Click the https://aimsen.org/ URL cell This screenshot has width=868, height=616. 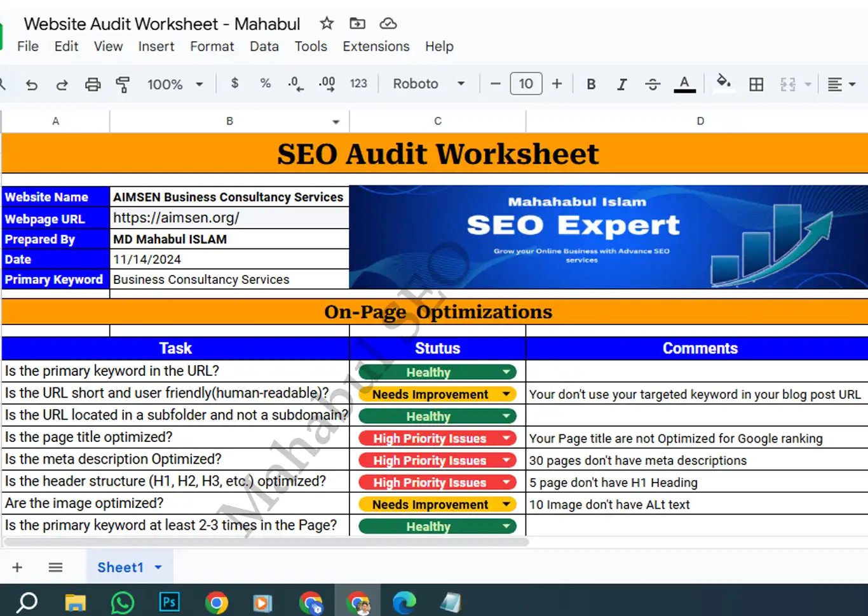pyautogui.click(x=229, y=218)
